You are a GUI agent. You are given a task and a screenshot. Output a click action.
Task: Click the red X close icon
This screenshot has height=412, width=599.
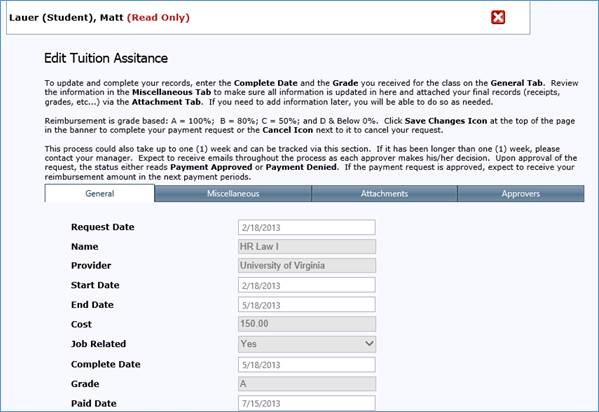[x=498, y=17]
